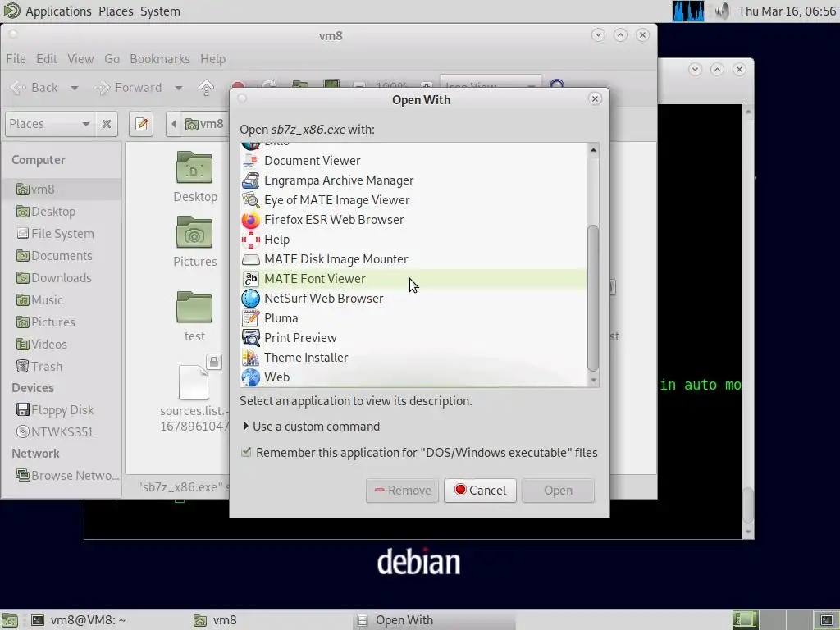Open Forward history dropdown arrow
Screen dimensions: 840x630
(x=178, y=88)
